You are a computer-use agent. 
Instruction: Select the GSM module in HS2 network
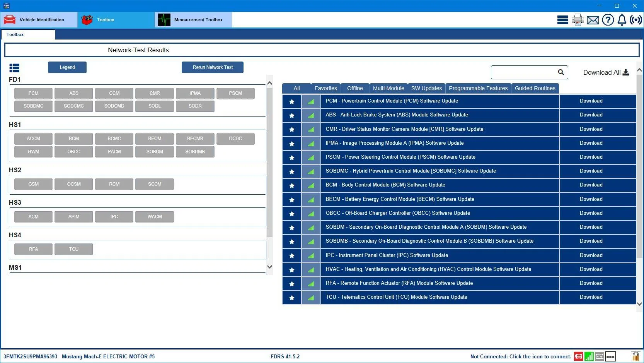pos(33,184)
